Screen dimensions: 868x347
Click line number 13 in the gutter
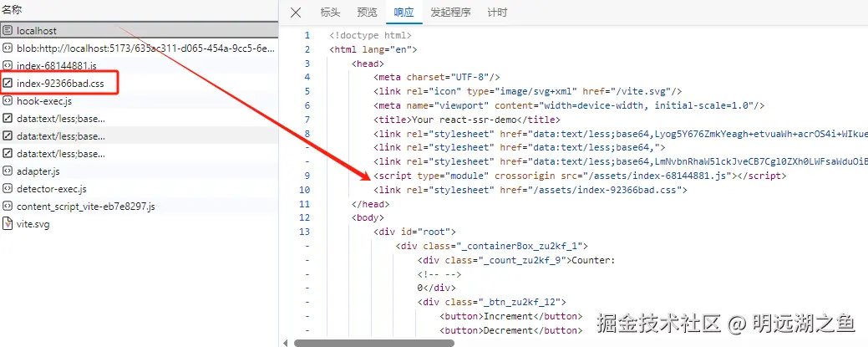tap(305, 232)
